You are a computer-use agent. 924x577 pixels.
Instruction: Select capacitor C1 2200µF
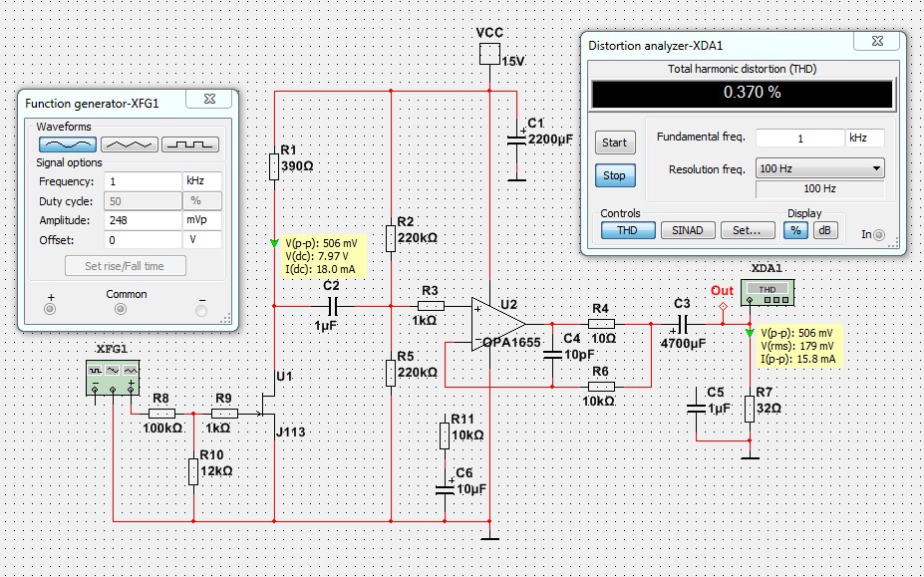[x=516, y=141]
